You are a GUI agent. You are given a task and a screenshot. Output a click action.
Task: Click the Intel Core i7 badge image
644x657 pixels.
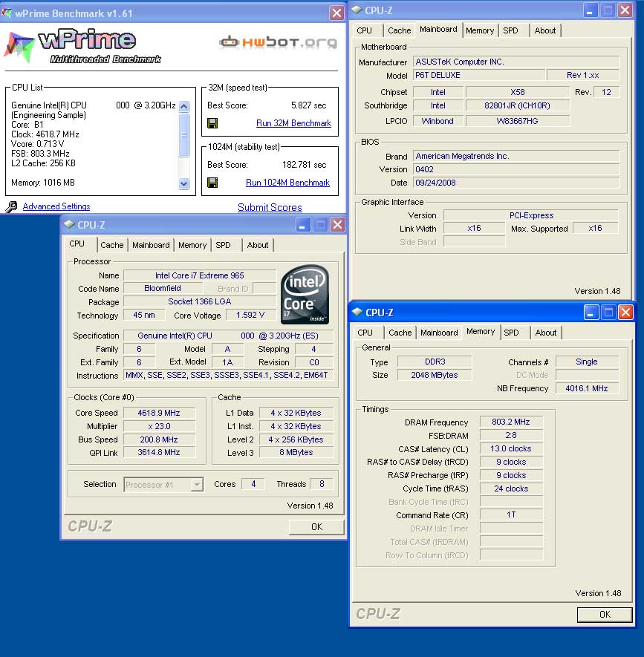[x=305, y=295]
